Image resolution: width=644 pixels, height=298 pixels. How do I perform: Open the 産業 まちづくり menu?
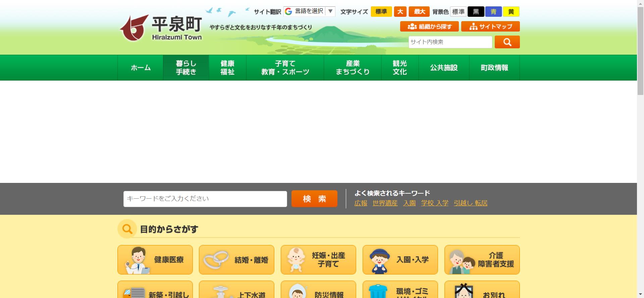[353, 68]
